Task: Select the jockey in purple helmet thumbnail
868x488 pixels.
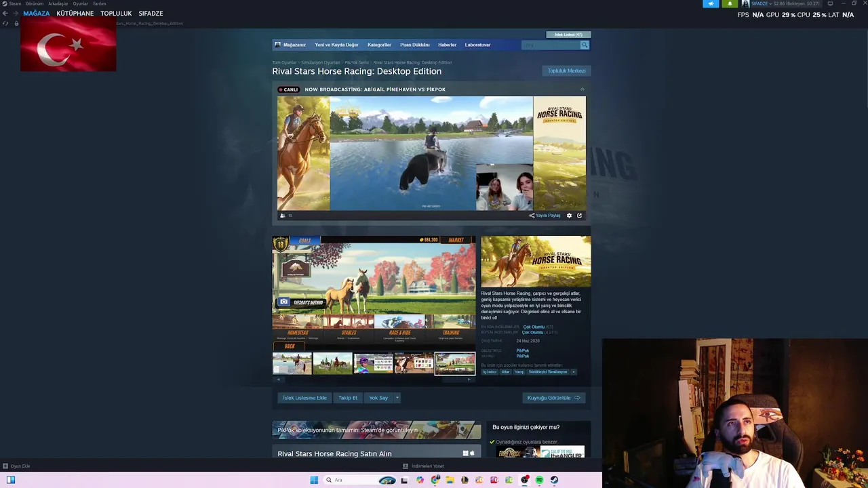Action: (x=373, y=364)
